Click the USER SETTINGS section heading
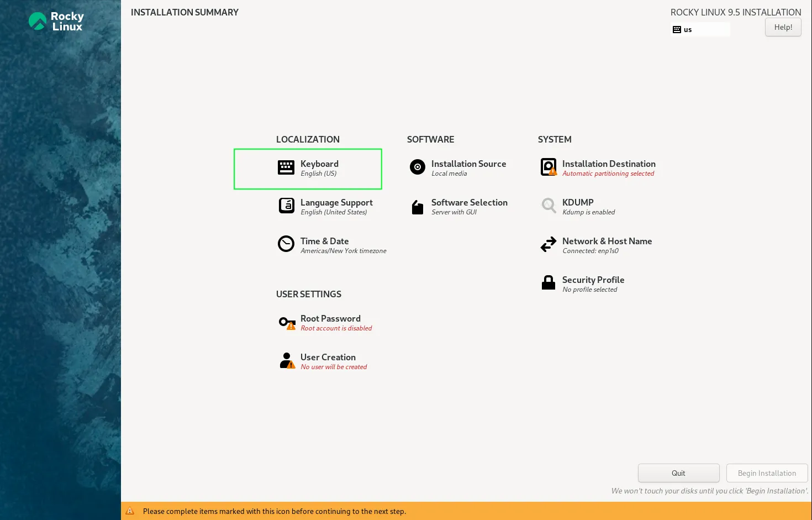The image size is (812, 520). (309, 294)
